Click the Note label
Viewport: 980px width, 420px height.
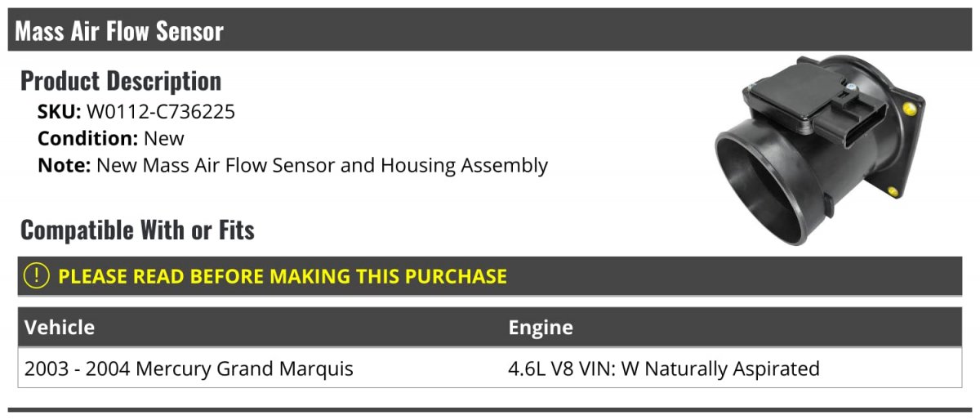tap(65, 165)
